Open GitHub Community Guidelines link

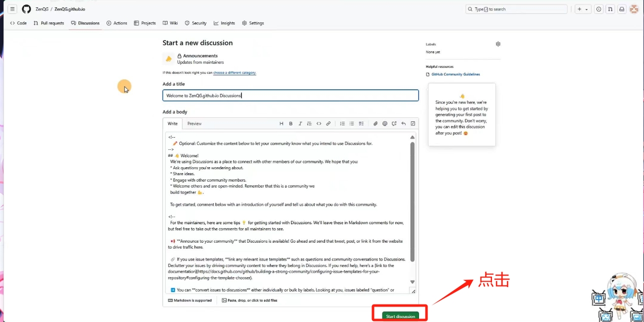[x=455, y=74]
